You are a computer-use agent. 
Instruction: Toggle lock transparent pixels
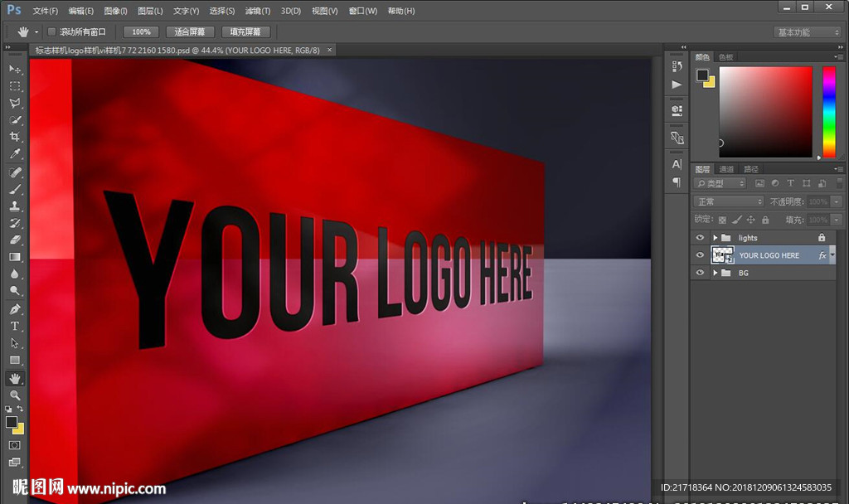coord(722,220)
